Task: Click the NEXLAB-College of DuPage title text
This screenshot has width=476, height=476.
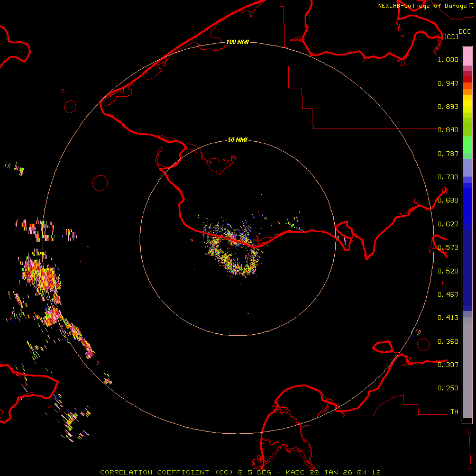Action: click(x=422, y=6)
